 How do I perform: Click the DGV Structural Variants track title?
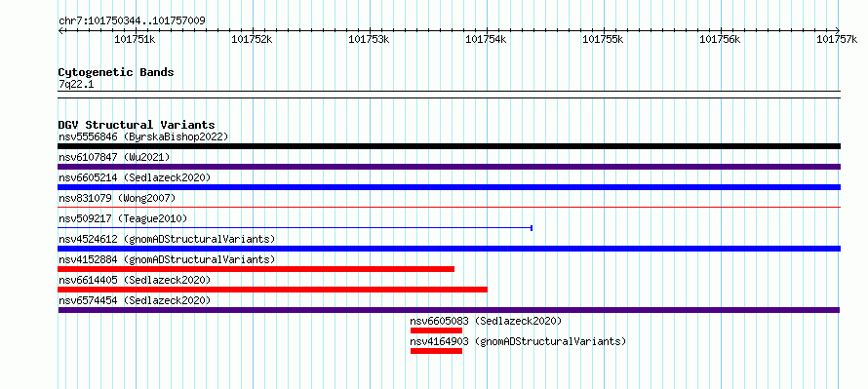(137, 125)
